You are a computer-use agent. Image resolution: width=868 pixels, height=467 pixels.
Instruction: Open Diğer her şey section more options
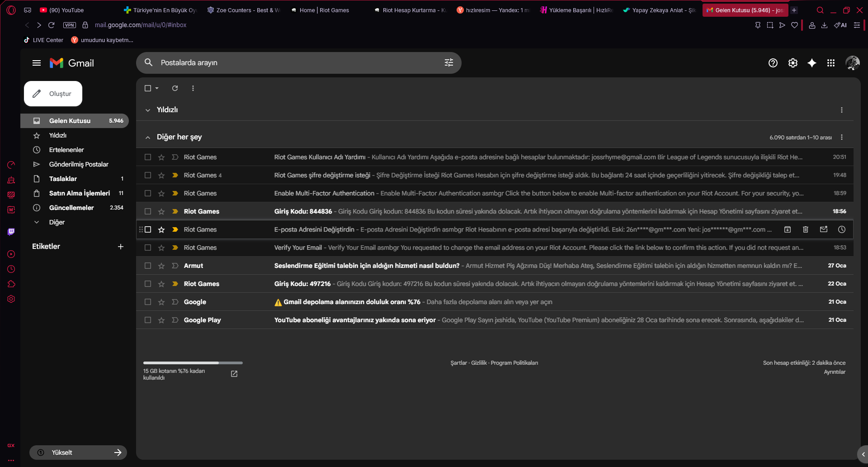pyautogui.click(x=842, y=137)
